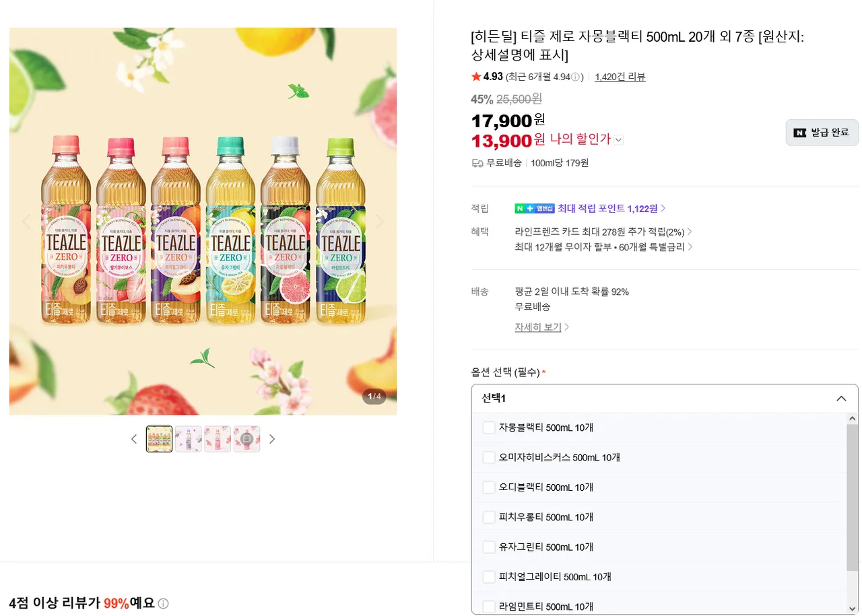
Task: Select the second product thumbnail image
Action: click(188, 439)
